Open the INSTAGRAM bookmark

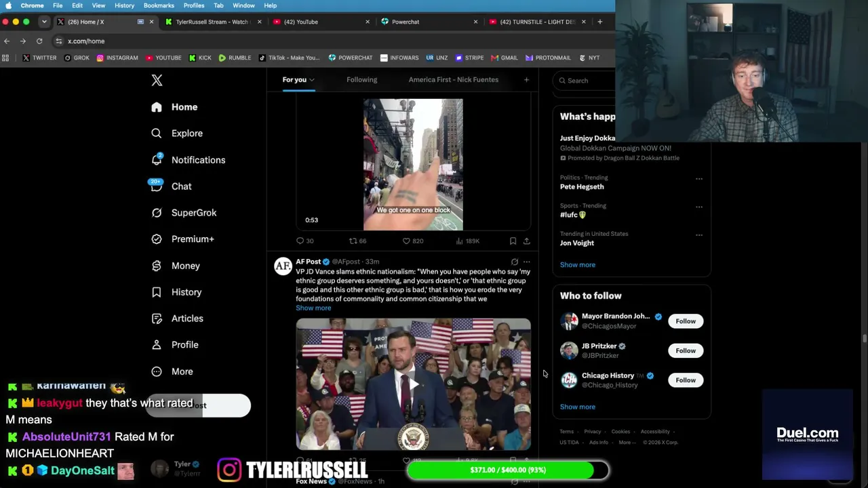pyautogui.click(x=117, y=58)
